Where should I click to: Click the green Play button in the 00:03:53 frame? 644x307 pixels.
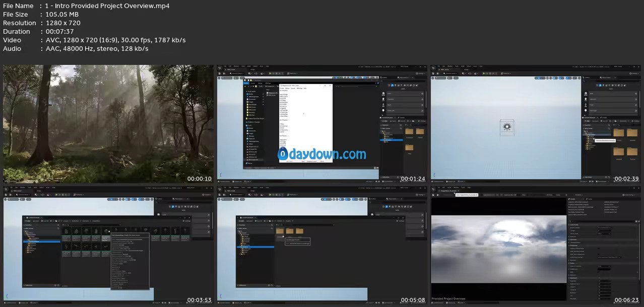(57, 194)
